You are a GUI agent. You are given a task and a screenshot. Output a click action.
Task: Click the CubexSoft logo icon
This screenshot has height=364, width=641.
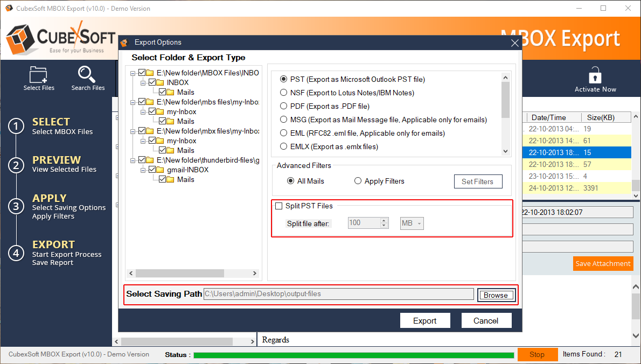[20, 40]
